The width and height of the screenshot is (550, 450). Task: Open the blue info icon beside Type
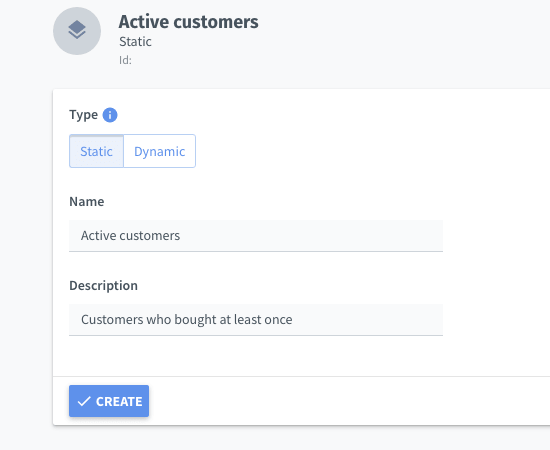click(110, 115)
